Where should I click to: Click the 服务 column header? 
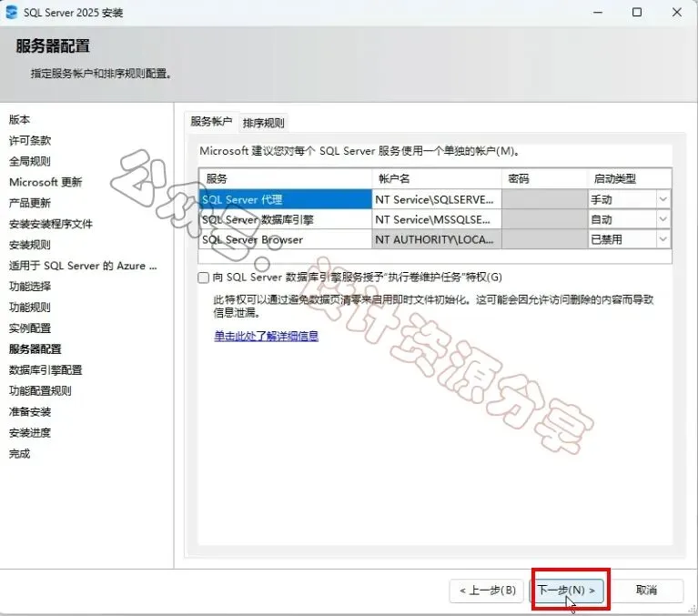(285, 178)
